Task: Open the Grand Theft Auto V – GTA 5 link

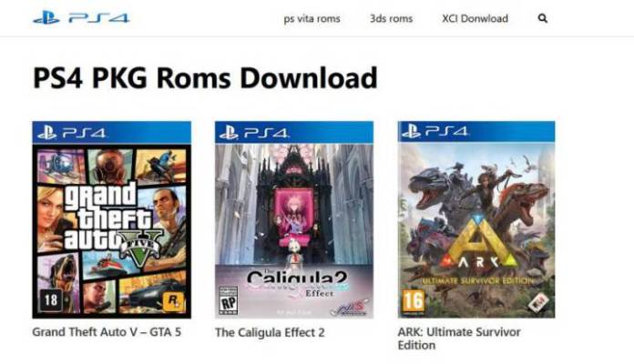Action: pyautogui.click(x=107, y=332)
